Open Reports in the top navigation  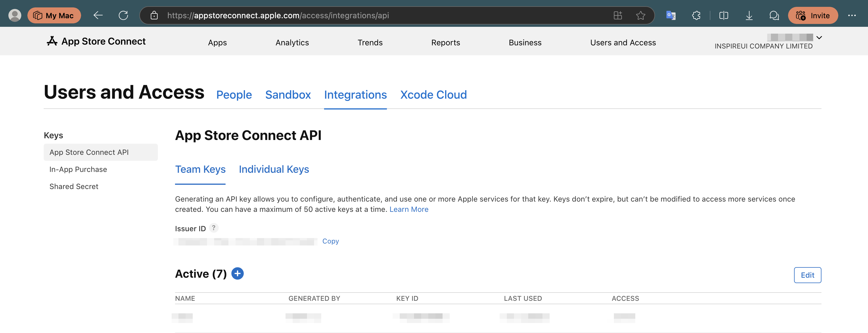(445, 43)
